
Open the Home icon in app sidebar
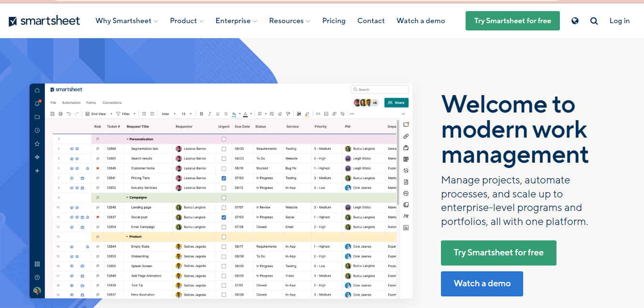(37, 90)
